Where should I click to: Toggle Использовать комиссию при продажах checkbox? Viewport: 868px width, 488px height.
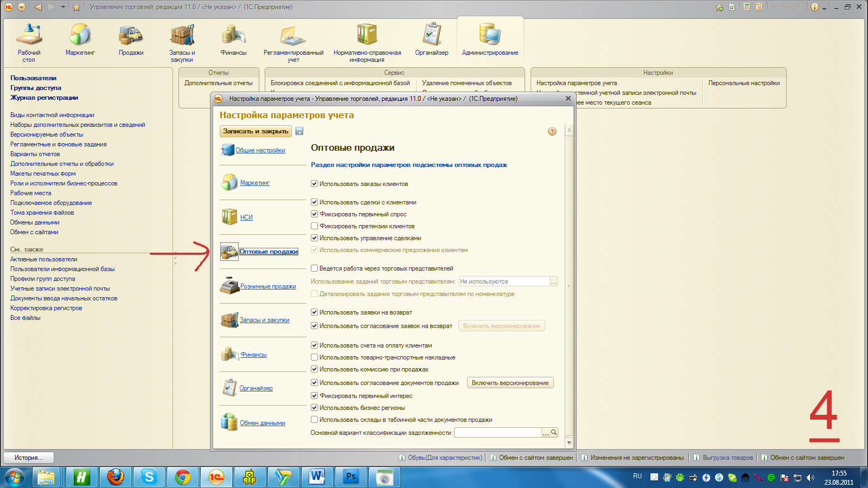[x=314, y=369]
